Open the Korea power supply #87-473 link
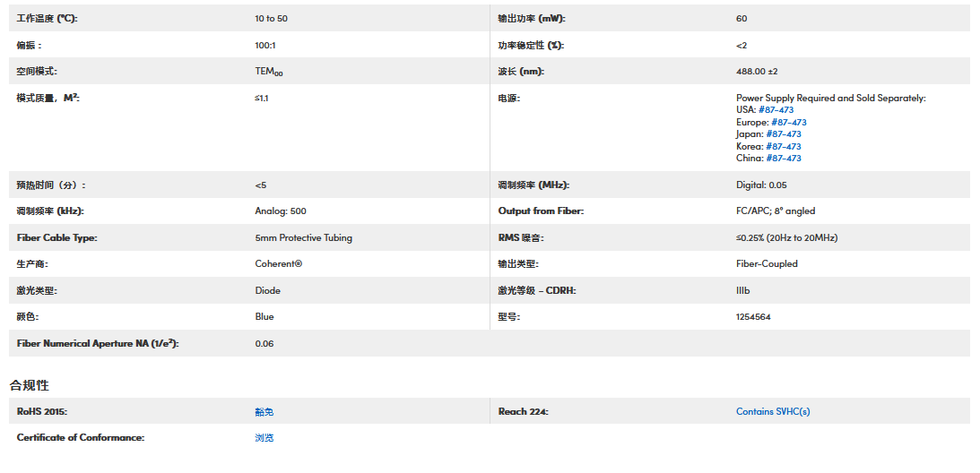Image resolution: width=980 pixels, height=473 pixels. coord(783,147)
